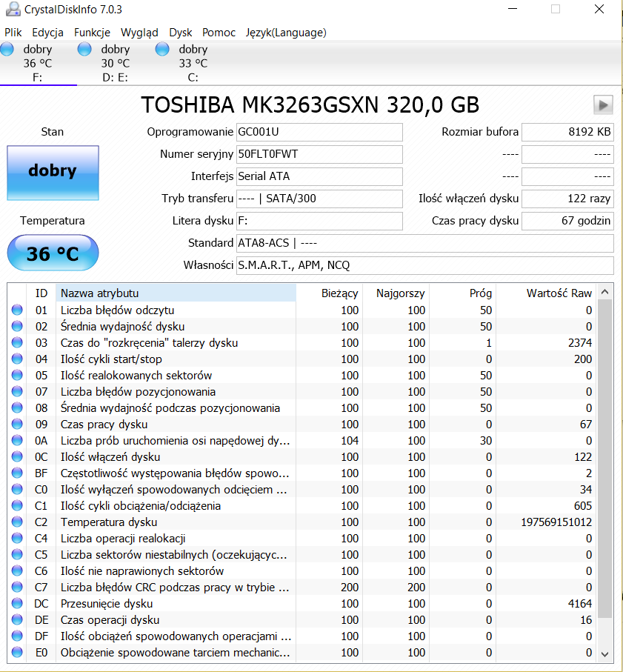This screenshot has width=623, height=672.
Task: Click status orb for attribute 09
Action: click(17, 424)
